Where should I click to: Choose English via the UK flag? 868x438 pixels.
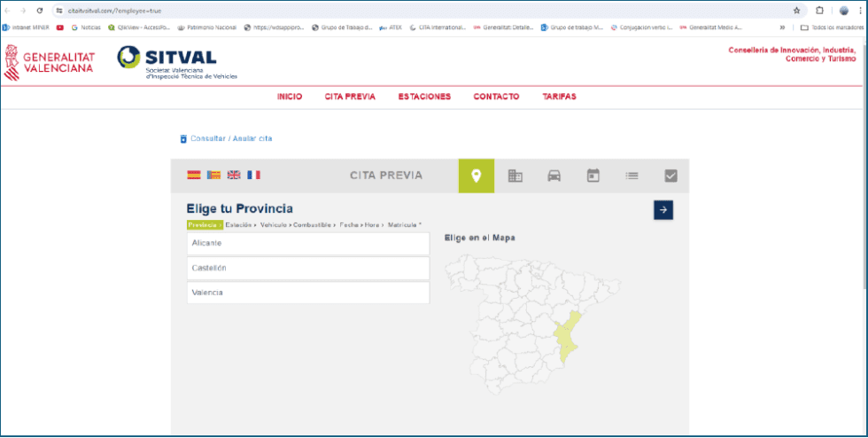(x=234, y=176)
